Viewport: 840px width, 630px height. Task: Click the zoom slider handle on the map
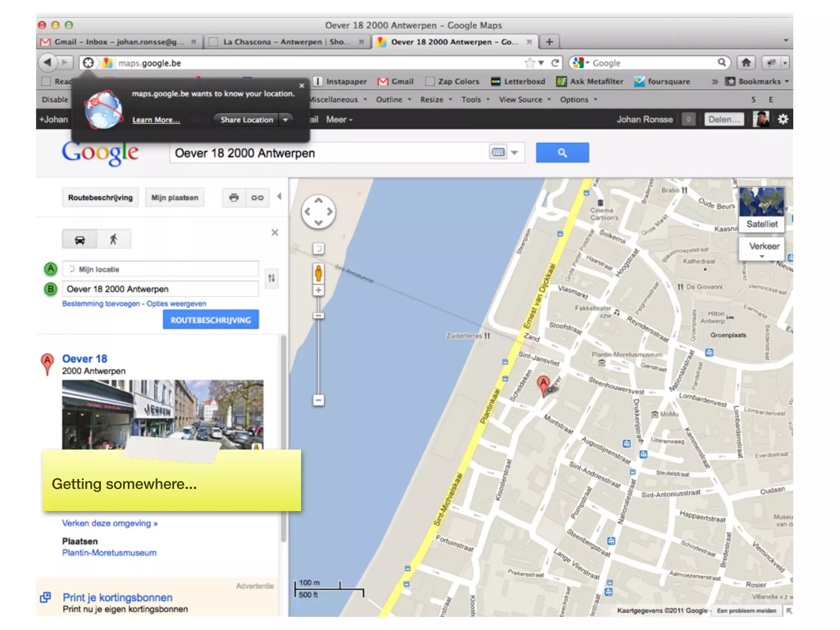pyautogui.click(x=319, y=316)
